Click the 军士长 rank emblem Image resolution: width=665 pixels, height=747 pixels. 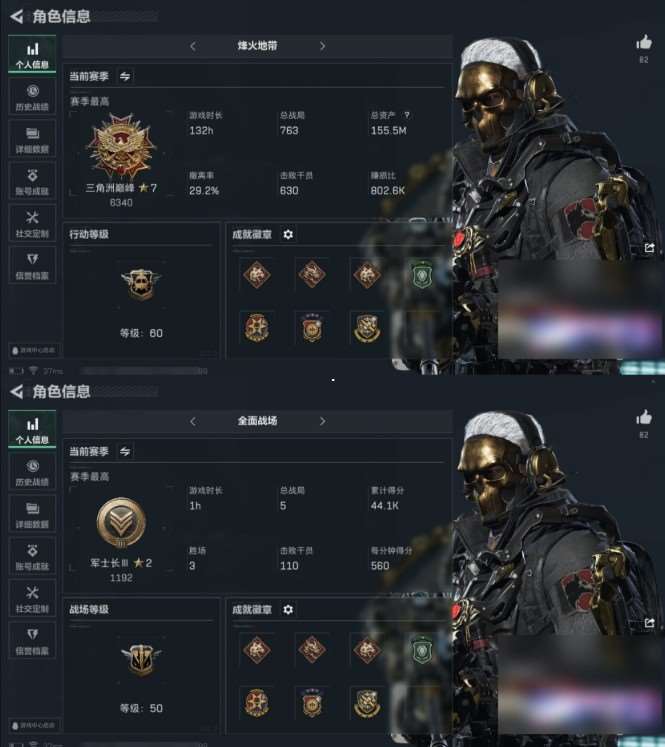pos(121,523)
